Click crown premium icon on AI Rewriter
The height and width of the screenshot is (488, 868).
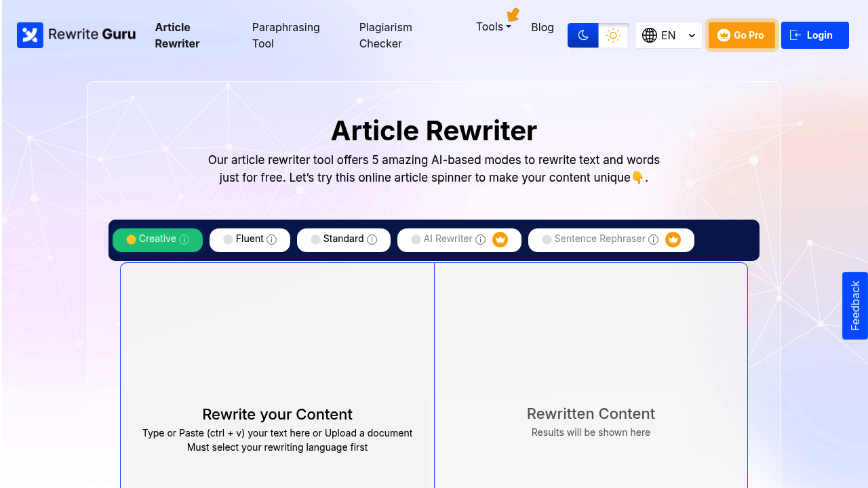click(500, 240)
